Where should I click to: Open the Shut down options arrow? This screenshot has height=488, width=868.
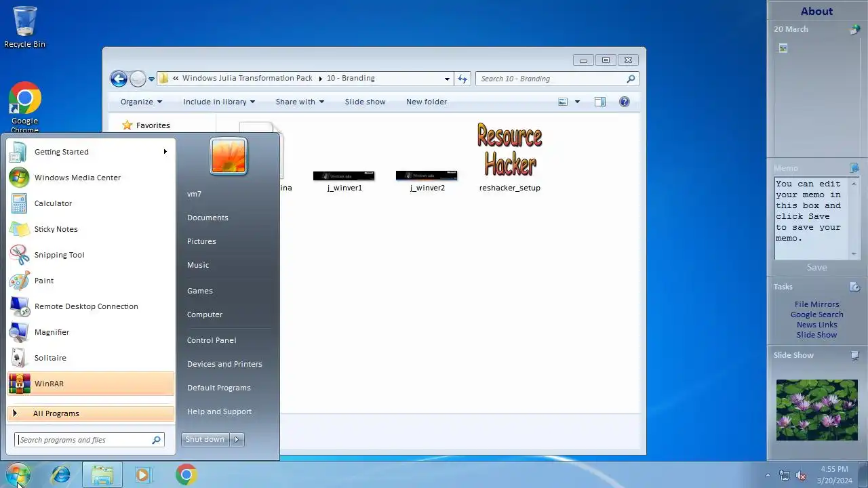pos(237,439)
